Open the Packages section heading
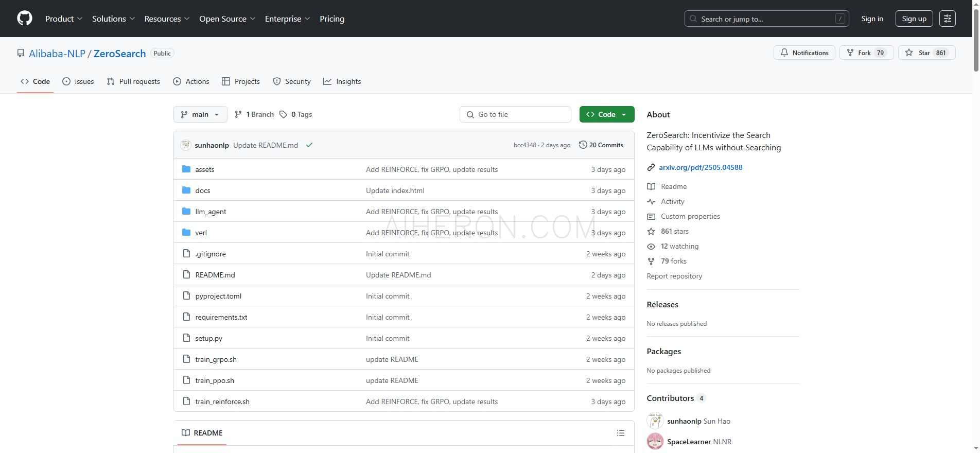The height and width of the screenshot is (453, 980). (664, 352)
